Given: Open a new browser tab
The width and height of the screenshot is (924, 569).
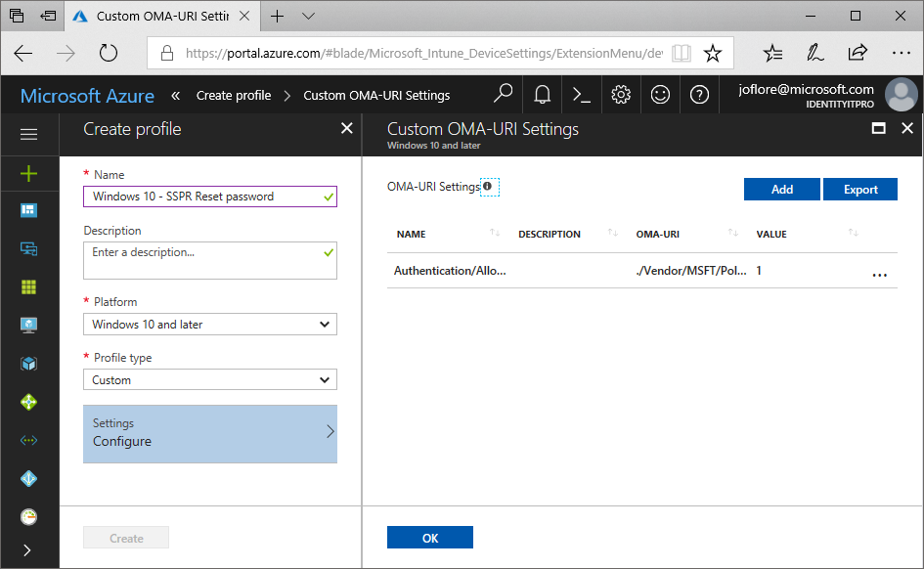Looking at the screenshot, I should (x=277, y=17).
